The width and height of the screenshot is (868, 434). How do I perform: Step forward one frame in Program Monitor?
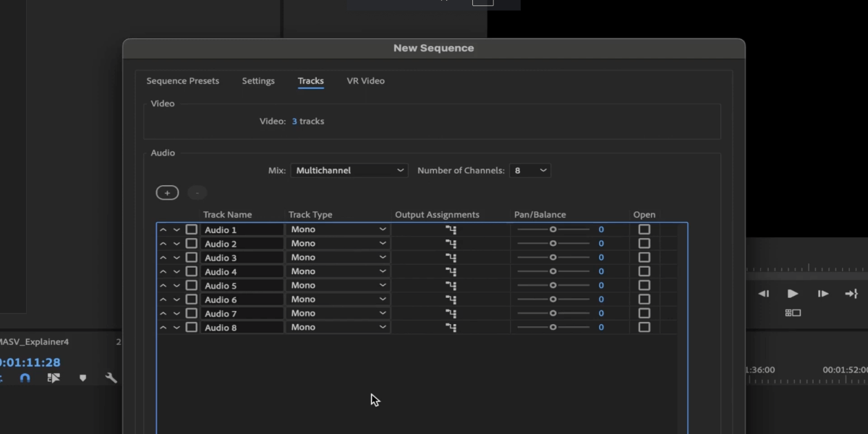822,294
